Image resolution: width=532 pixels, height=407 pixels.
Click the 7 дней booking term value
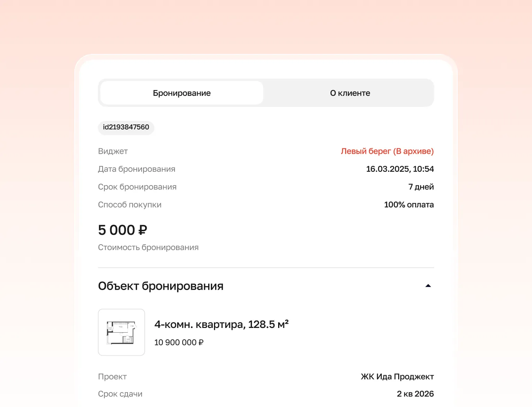pos(421,187)
